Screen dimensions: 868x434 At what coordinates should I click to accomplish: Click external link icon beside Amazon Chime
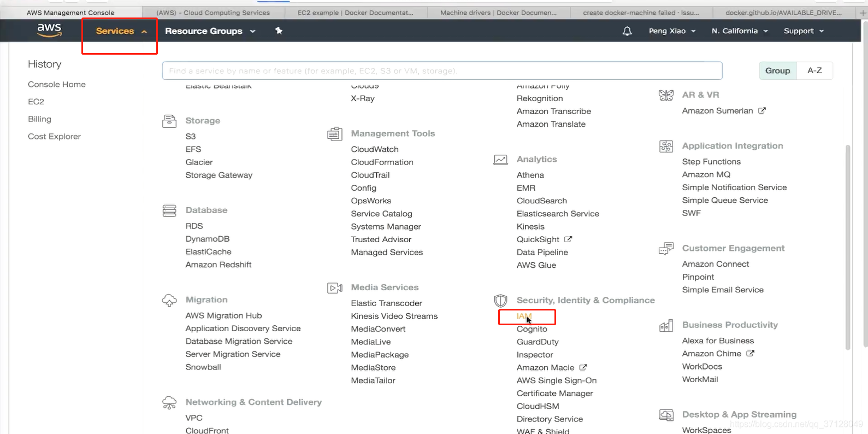(751, 354)
